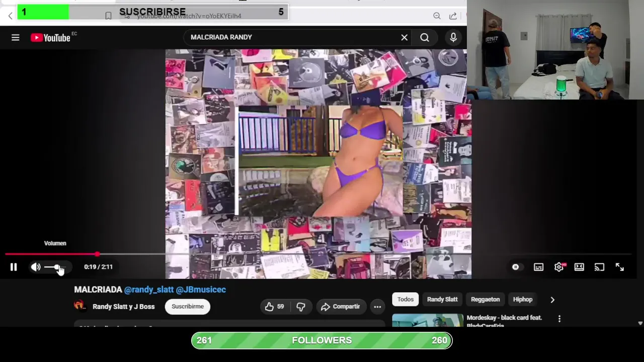Viewport: 644px width, 362px height.
Task: Open the player settings gear
Action: coord(559,267)
